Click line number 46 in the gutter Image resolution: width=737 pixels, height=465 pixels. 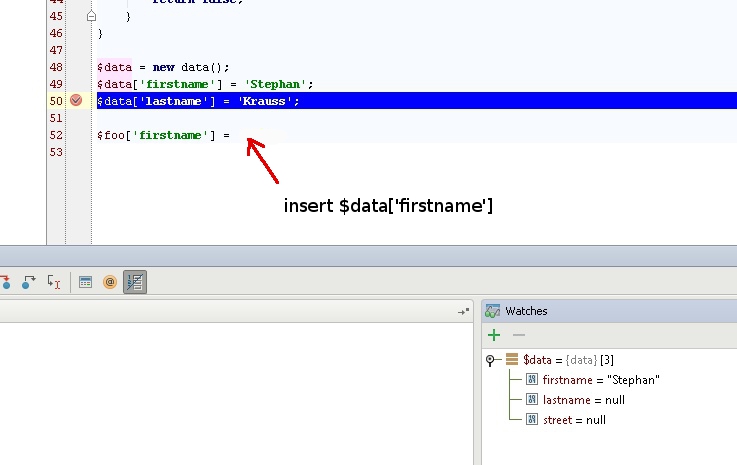pyautogui.click(x=56, y=33)
